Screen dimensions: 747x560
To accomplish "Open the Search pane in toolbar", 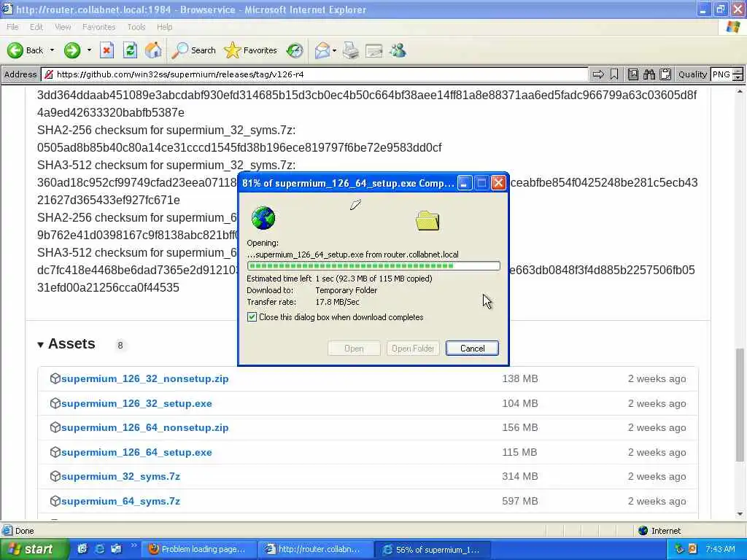I will coord(193,50).
